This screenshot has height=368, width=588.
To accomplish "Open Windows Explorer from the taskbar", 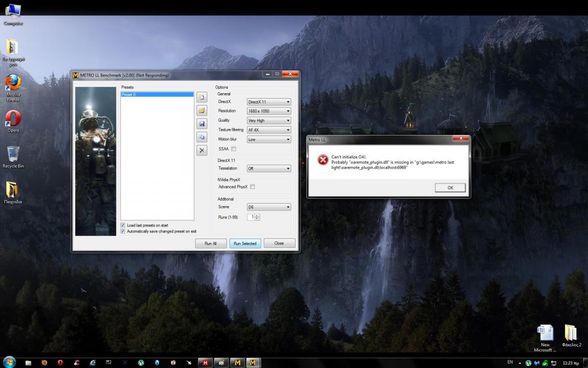I will pyautogui.click(x=28, y=363).
